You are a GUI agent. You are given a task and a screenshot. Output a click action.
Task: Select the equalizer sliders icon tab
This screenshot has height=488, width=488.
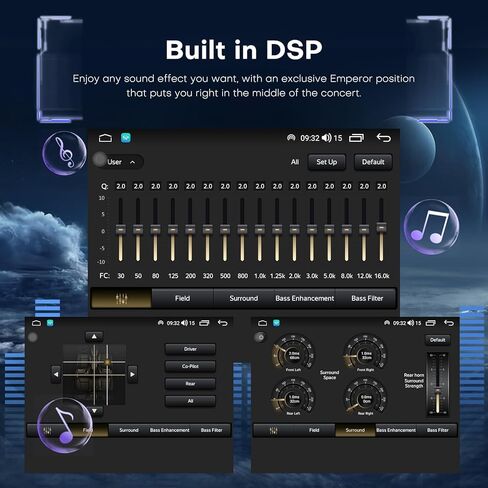[x=121, y=298]
